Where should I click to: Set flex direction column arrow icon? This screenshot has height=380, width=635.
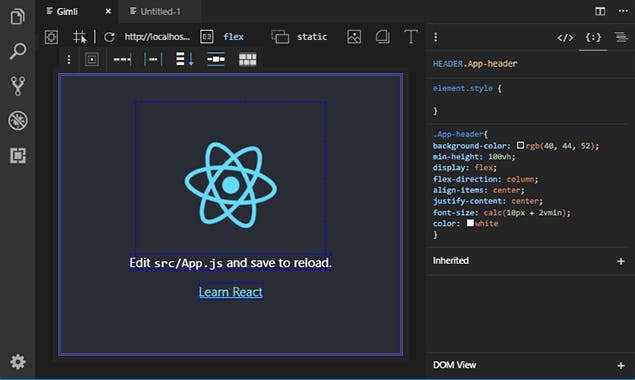[x=185, y=59]
